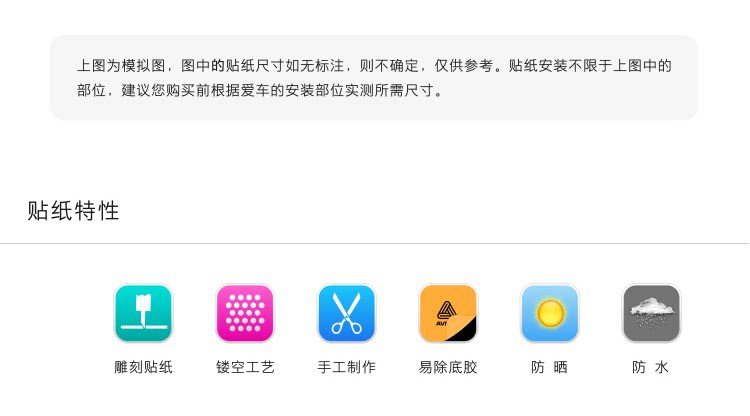Select the pink hollow-out dots icon
The image size is (750, 416).
point(245,313)
